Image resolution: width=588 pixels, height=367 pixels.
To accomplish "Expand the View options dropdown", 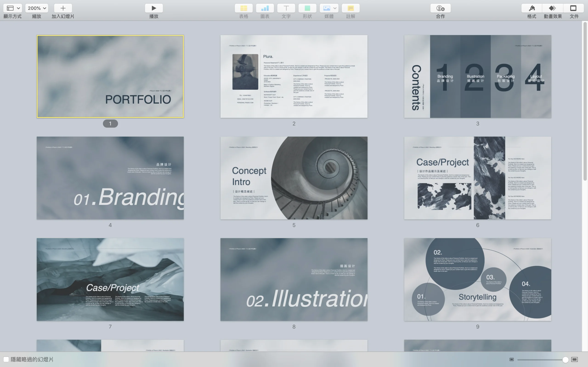I will 13,8.
